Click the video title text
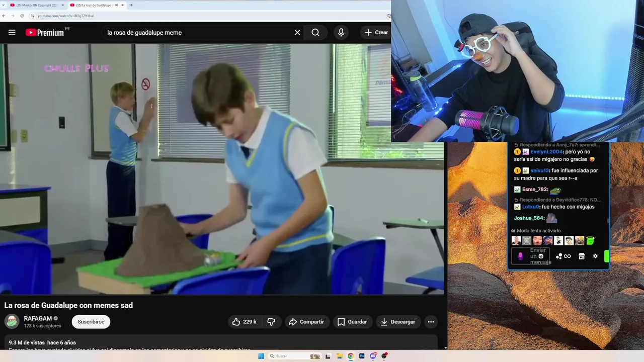The width and height of the screenshot is (644, 362). point(68,305)
